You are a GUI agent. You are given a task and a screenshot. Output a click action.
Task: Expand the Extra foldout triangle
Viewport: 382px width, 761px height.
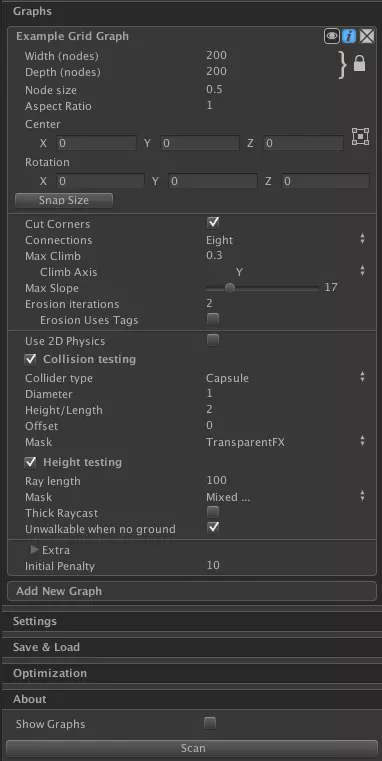click(34, 549)
